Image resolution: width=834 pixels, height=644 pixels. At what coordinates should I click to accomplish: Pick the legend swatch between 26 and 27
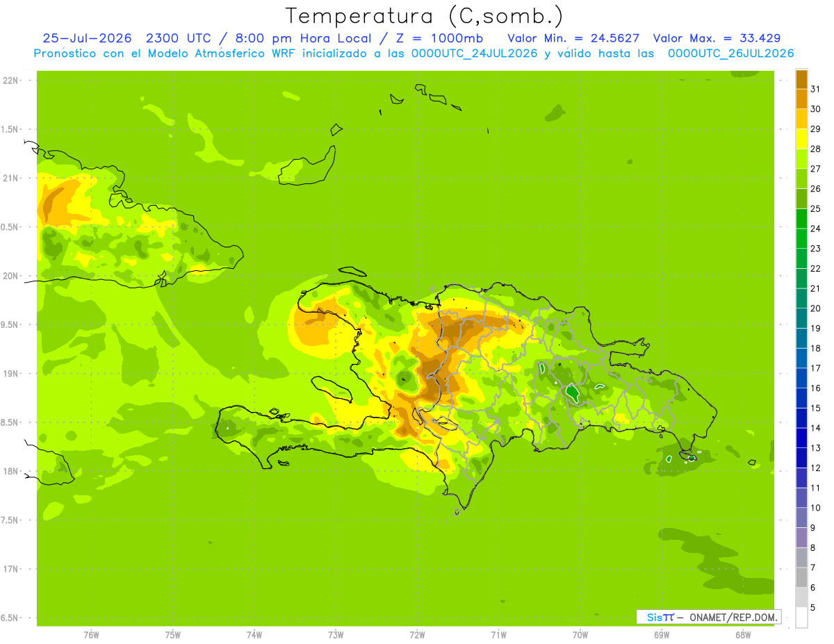[x=801, y=179]
